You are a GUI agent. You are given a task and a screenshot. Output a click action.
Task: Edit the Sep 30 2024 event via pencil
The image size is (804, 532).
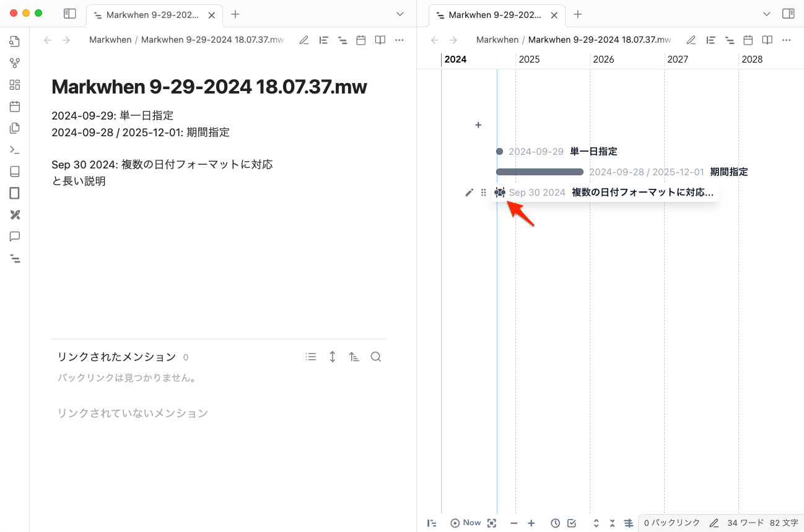(x=469, y=193)
